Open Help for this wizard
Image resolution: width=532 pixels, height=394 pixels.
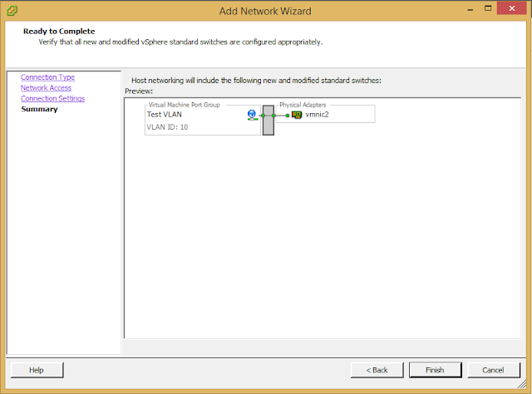click(37, 370)
